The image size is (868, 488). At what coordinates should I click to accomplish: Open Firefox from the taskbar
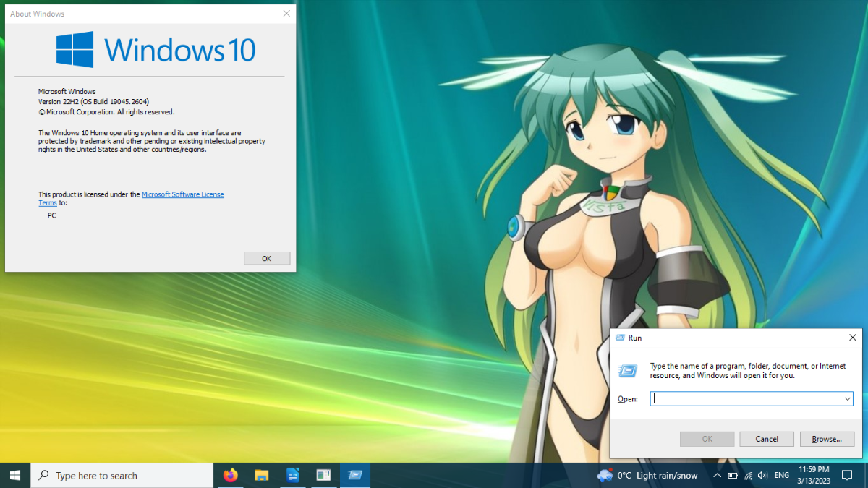click(x=231, y=475)
